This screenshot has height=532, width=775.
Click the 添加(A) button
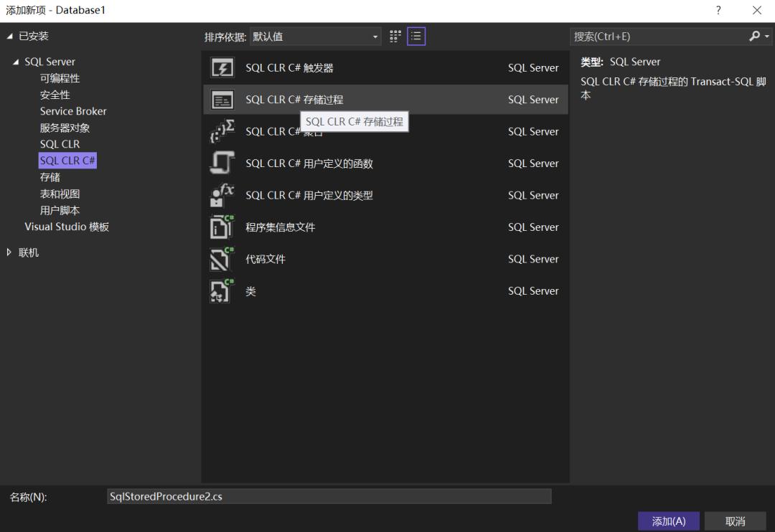tap(669, 521)
